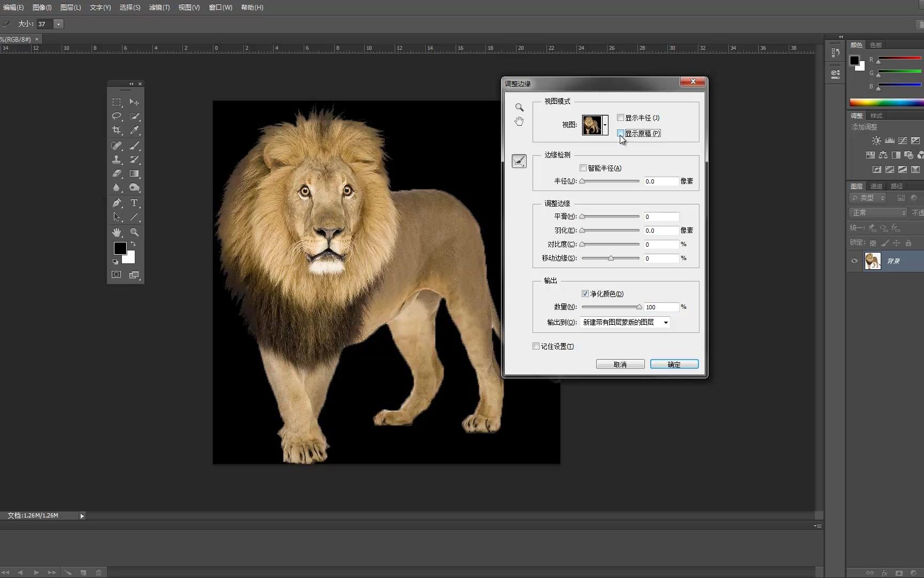Click the 确定 button

click(674, 364)
